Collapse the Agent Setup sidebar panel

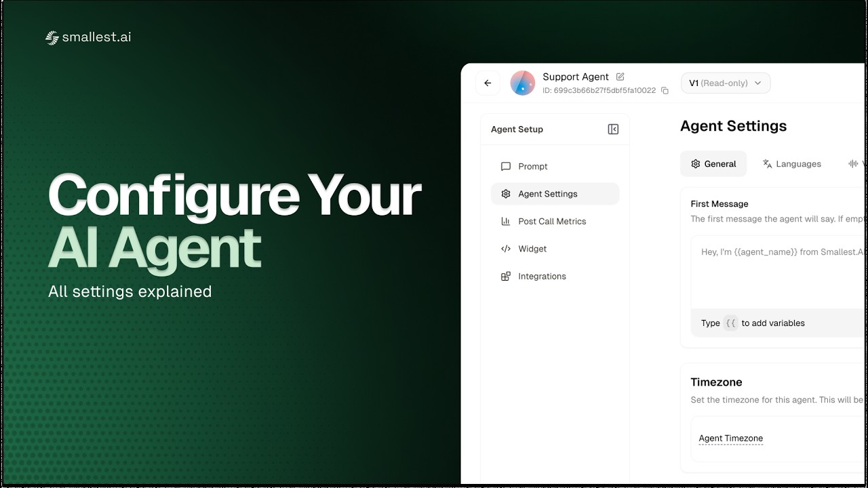click(x=613, y=129)
